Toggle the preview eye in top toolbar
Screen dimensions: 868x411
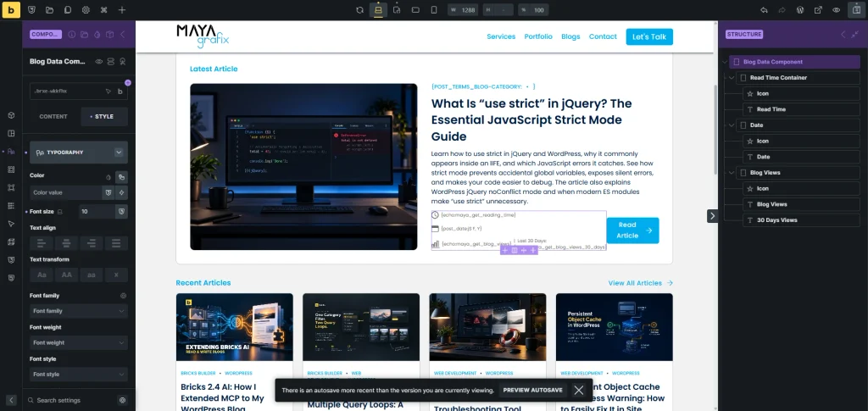(837, 10)
